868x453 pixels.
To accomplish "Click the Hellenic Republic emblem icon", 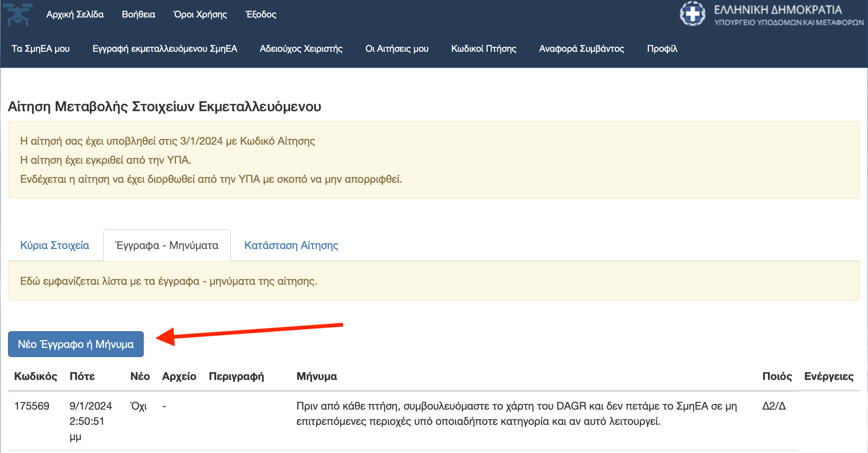I will point(692,14).
